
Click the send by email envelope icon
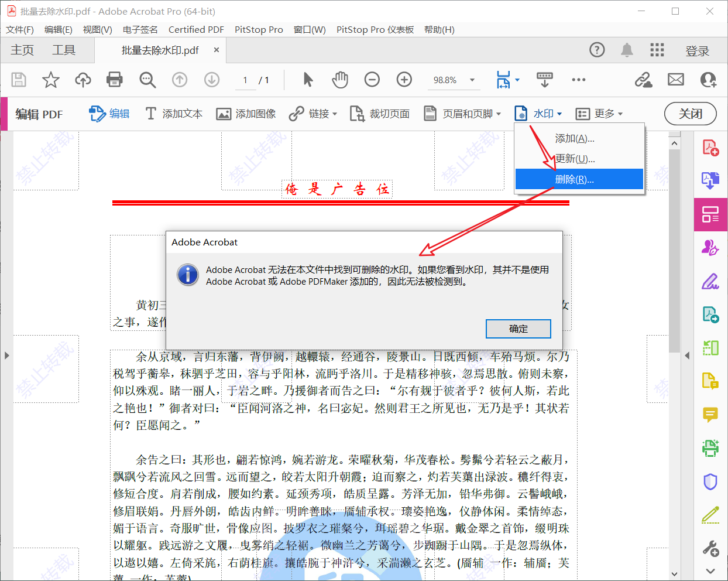tap(676, 80)
